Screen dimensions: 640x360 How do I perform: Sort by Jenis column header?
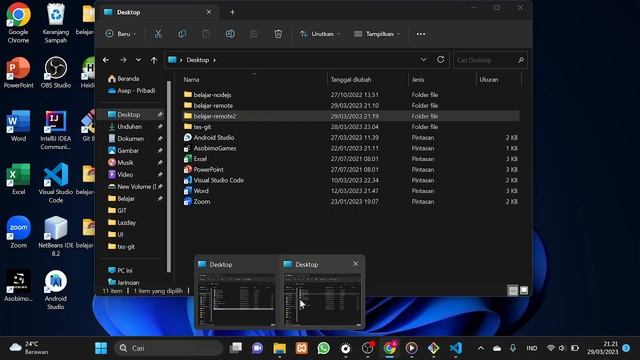(x=418, y=80)
